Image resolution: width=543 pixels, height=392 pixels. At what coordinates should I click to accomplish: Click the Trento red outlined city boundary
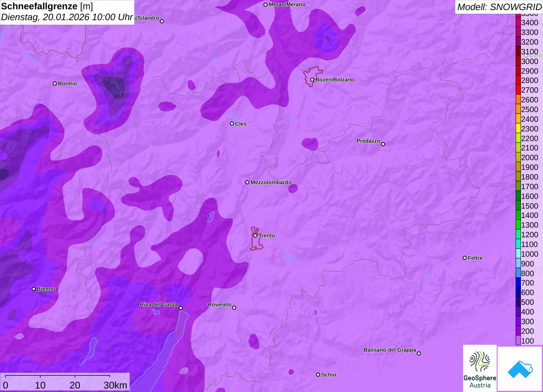click(256, 239)
